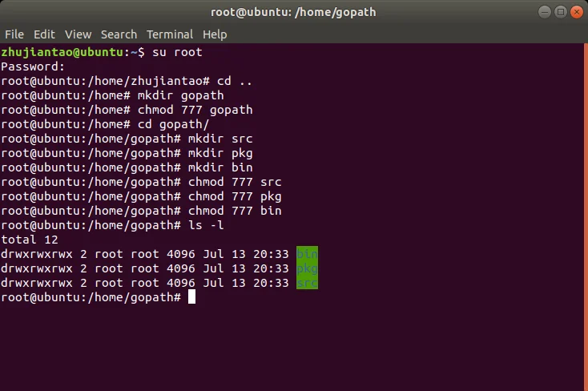The image size is (588, 391).
Task: Click the 'su root' command text
Action: [x=177, y=52]
